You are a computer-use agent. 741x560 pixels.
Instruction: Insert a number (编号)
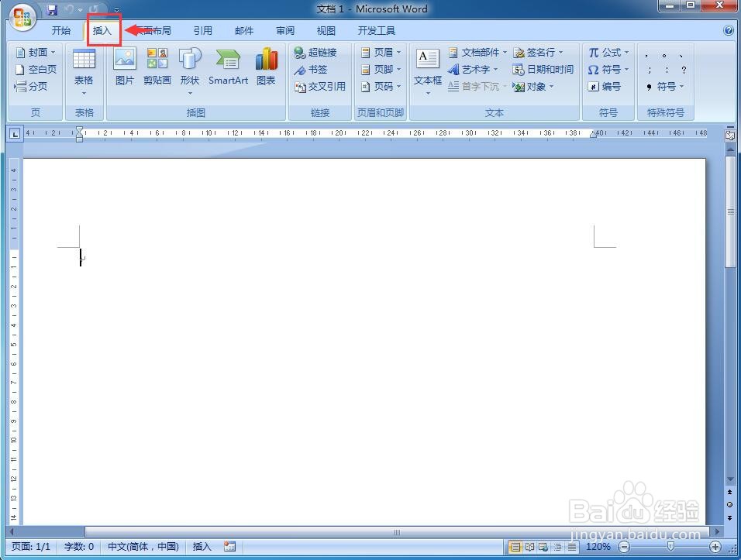tap(605, 87)
